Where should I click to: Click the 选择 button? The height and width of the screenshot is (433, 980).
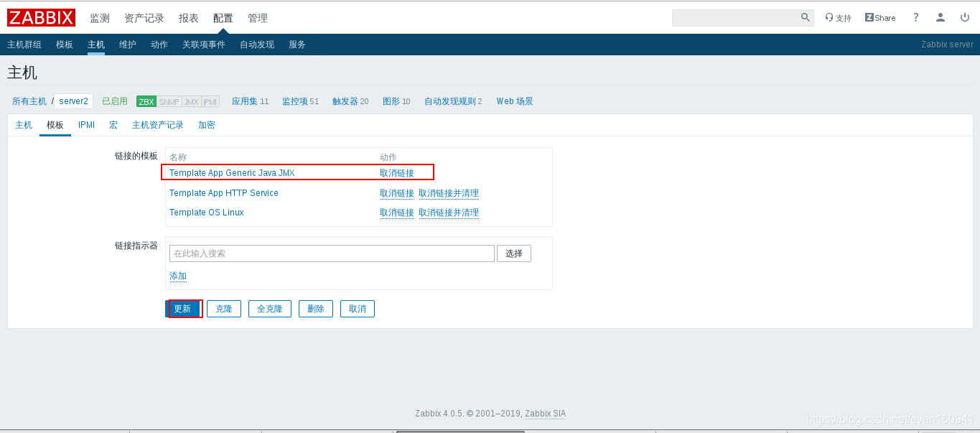514,253
